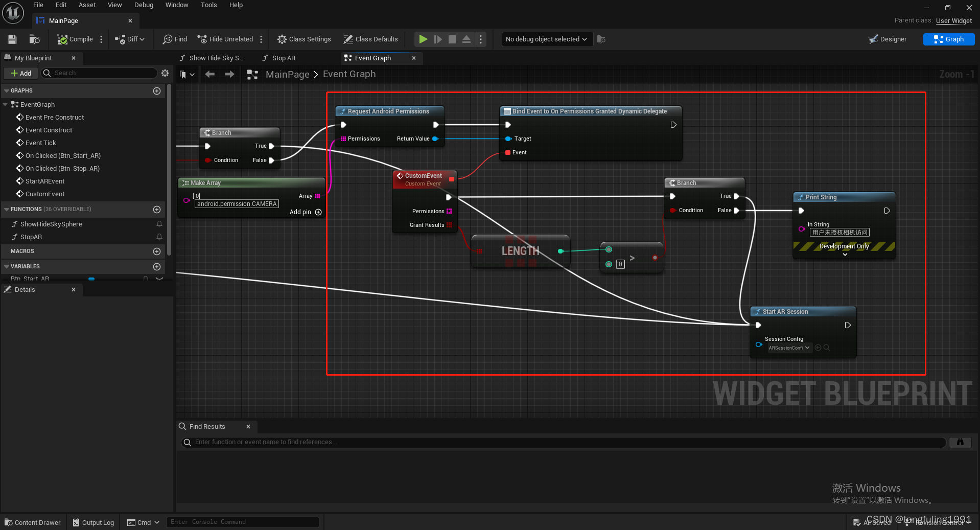Click bell icon beside StopAR function
Image resolution: width=980 pixels, height=530 pixels.
(159, 237)
